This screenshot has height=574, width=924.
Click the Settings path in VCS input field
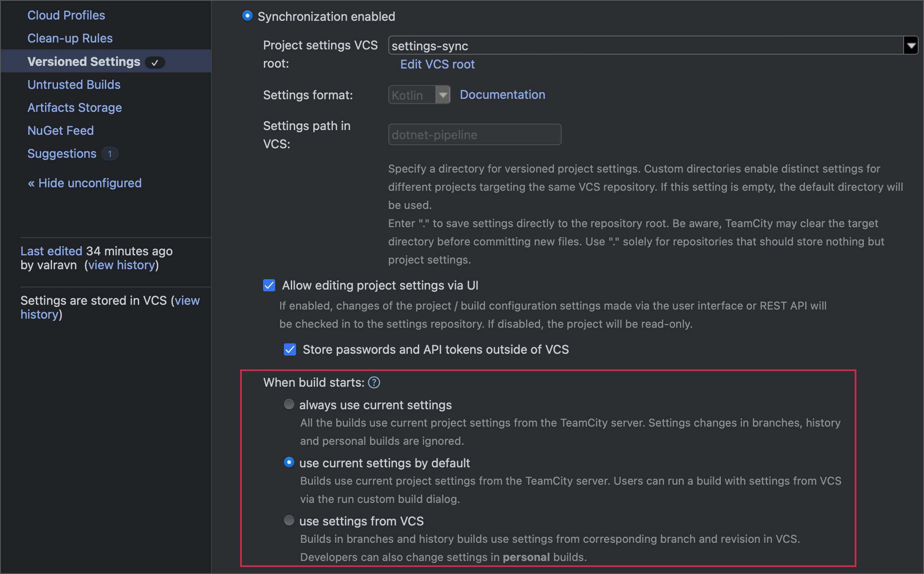point(474,134)
